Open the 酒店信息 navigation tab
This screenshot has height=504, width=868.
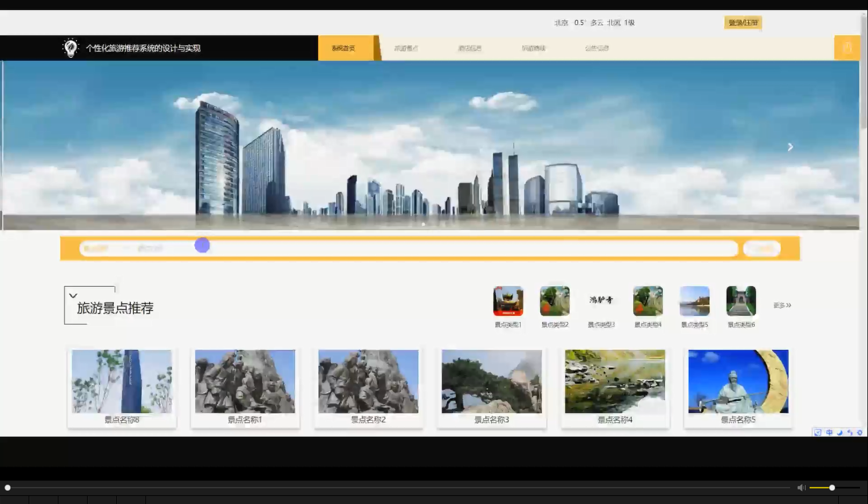pyautogui.click(x=469, y=48)
